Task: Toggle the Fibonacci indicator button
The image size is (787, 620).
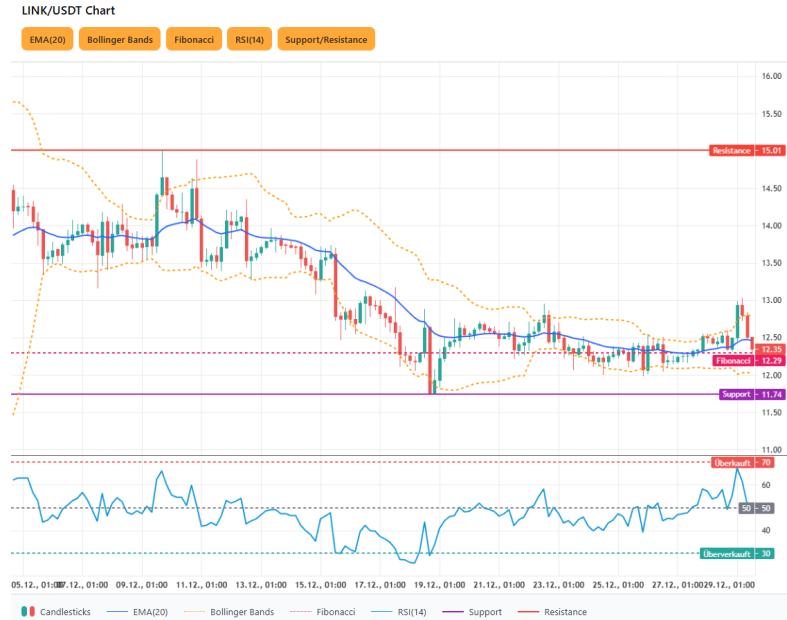Action: (x=193, y=40)
